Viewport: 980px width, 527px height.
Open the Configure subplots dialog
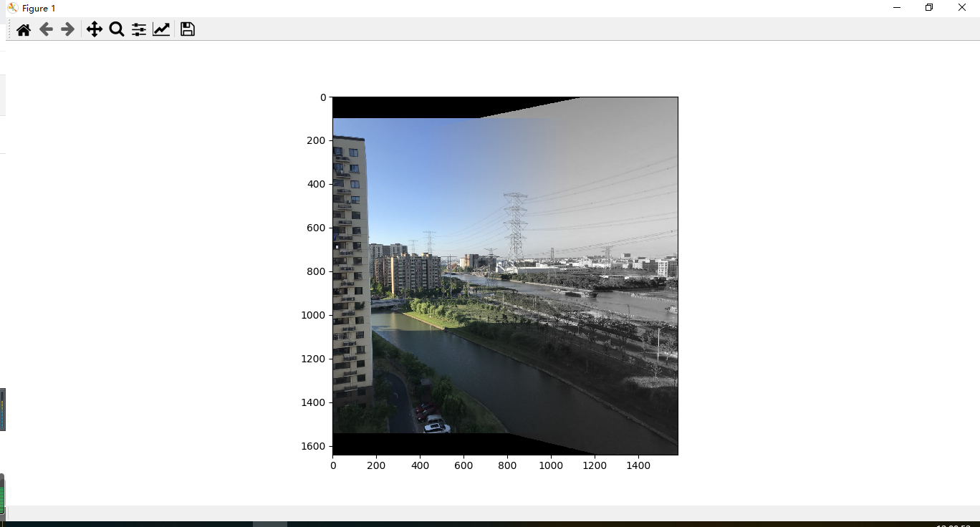[x=139, y=29]
